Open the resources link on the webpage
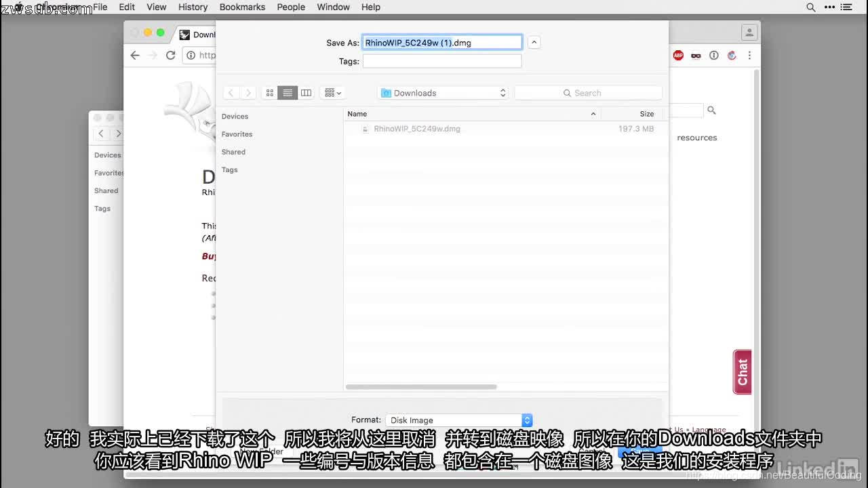This screenshot has height=488, width=868. pyautogui.click(x=696, y=138)
